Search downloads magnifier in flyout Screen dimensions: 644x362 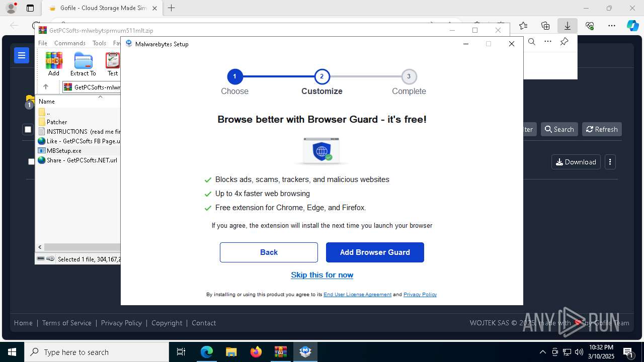tap(532, 42)
